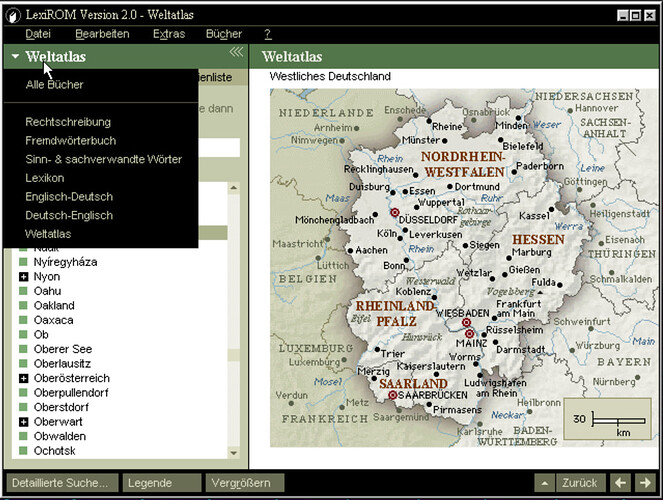
Task: Collapse left panel with double chevron
Action: click(236, 52)
